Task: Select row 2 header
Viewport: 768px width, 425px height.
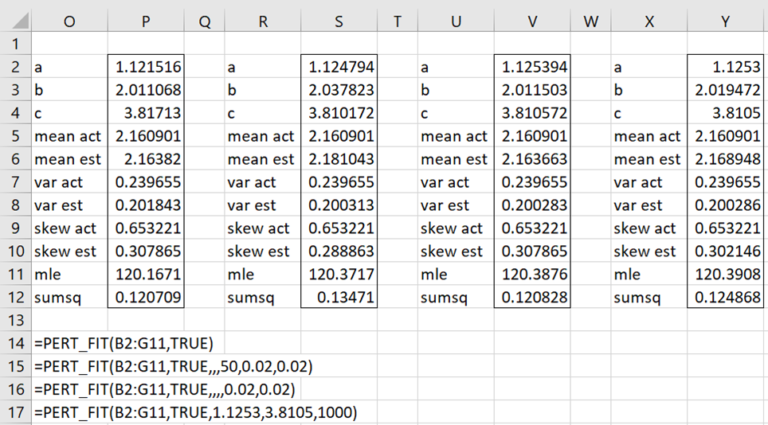Action: click(x=15, y=67)
